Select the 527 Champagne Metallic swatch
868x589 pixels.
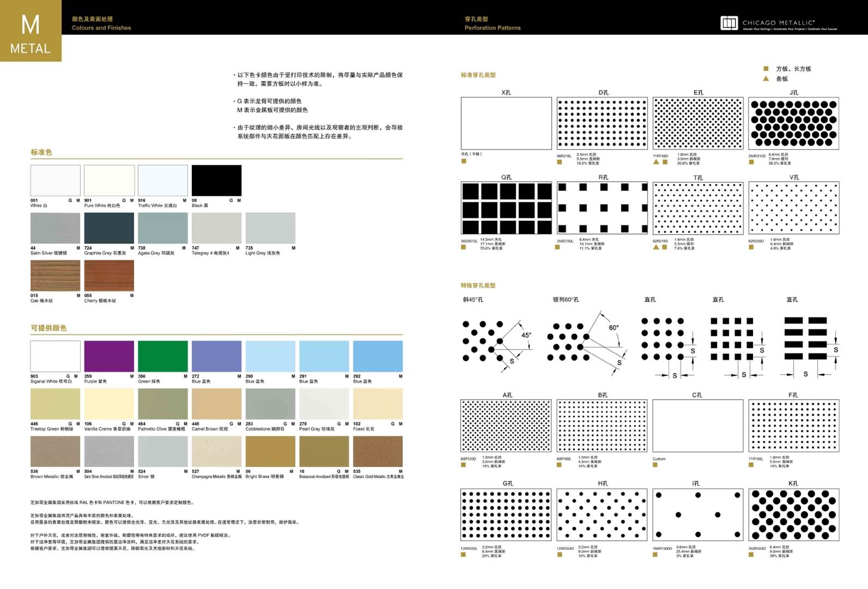pos(216,451)
